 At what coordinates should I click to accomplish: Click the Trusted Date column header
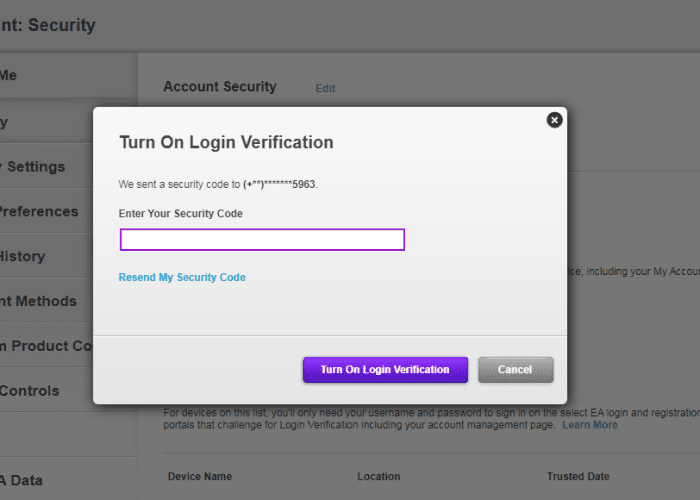click(x=577, y=477)
